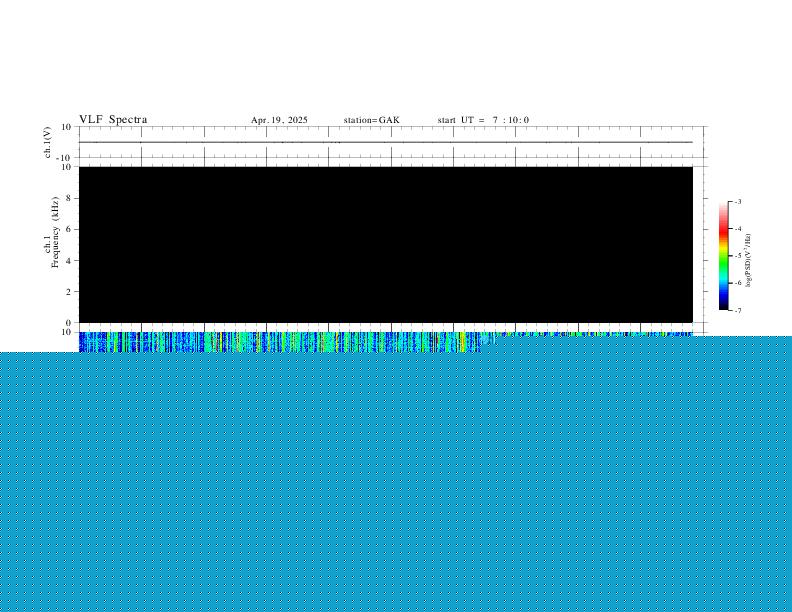Click the "VLF Spectra" title text
This screenshot has height=612, width=792.
113,120
